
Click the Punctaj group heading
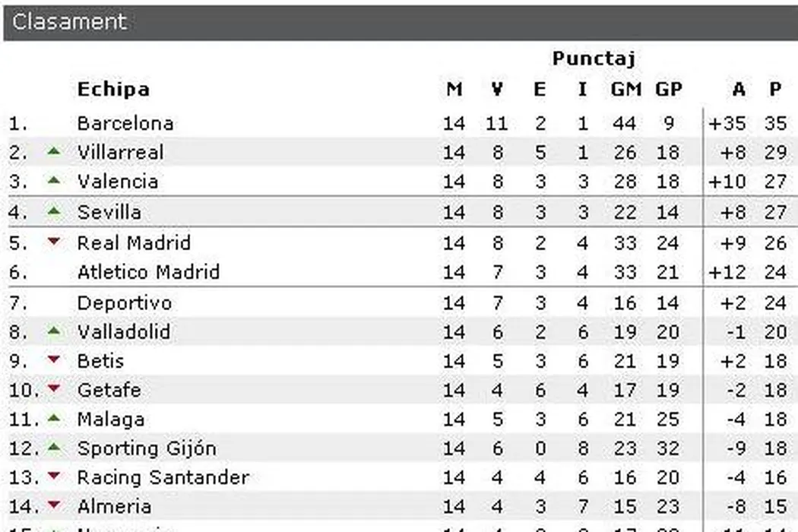coord(593,59)
